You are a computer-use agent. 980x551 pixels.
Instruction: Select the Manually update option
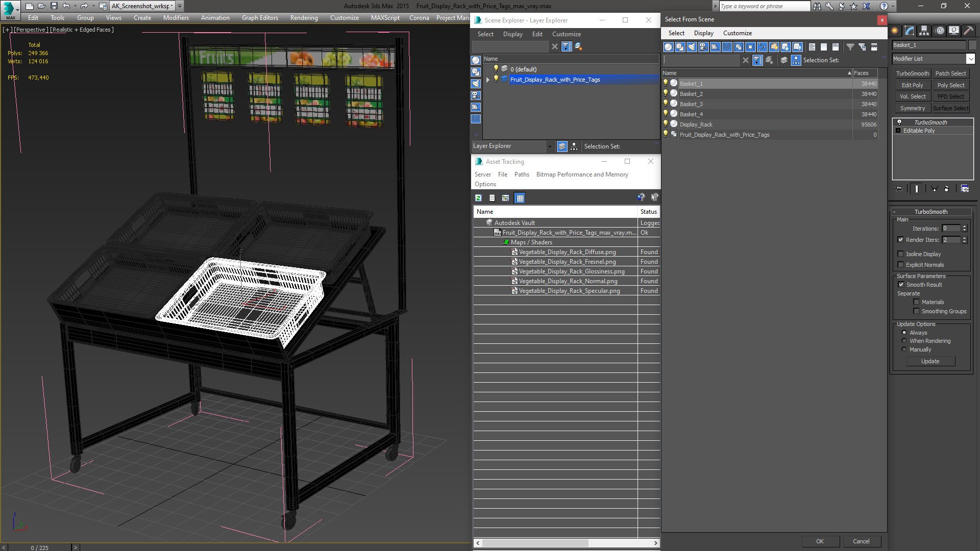(x=904, y=349)
